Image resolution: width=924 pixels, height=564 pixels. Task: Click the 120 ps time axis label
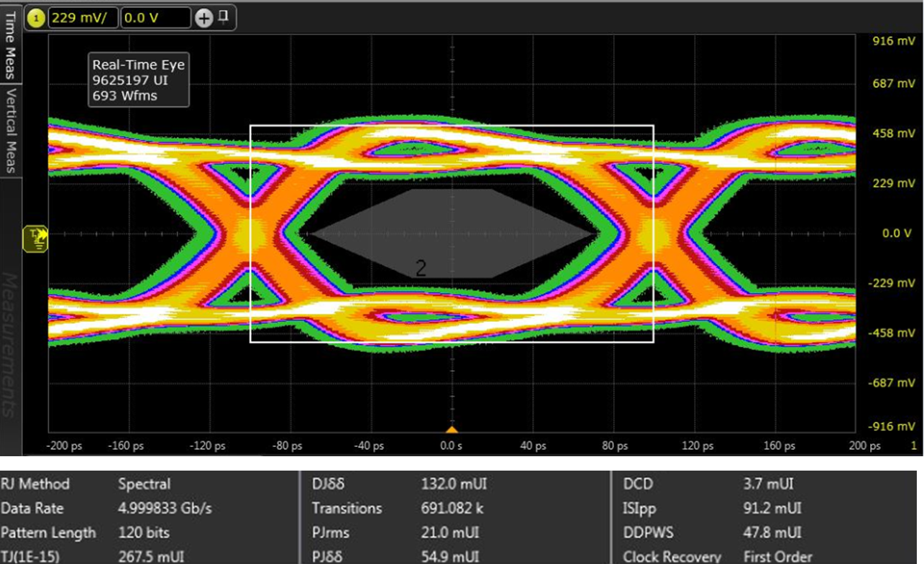point(697,445)
